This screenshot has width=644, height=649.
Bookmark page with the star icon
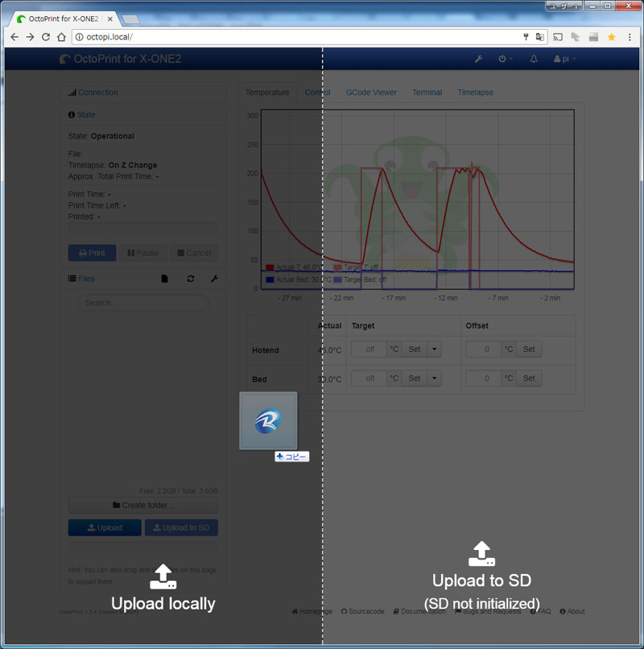(611, 37)
